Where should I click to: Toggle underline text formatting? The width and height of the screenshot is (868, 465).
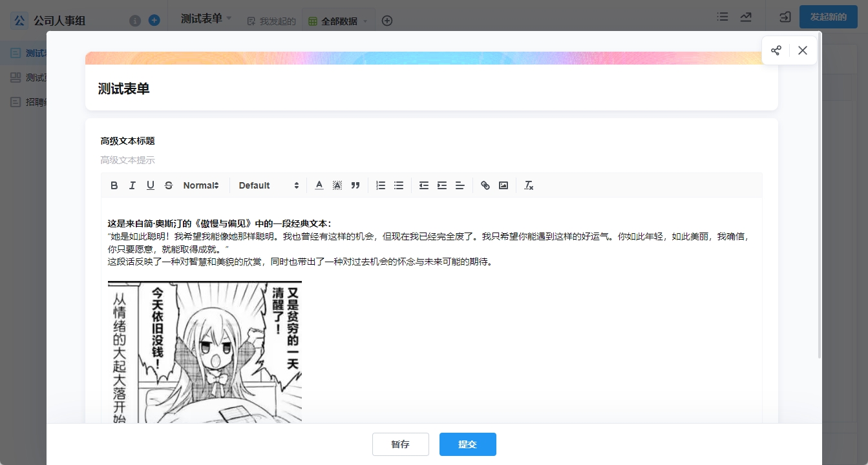(151, 185)
